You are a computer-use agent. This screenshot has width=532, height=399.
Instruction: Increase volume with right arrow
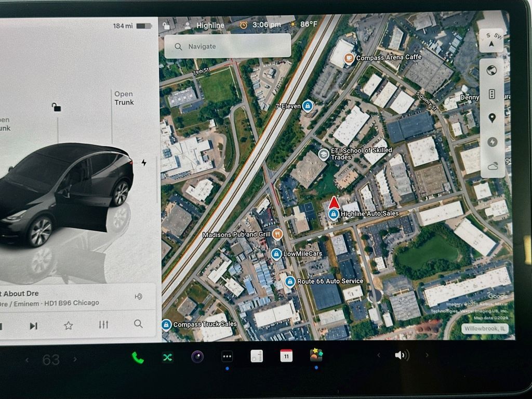(x=427, y=355)
